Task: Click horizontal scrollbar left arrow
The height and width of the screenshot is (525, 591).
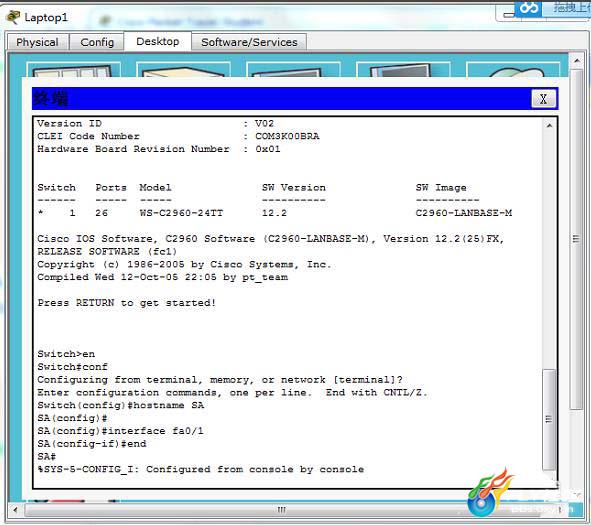Action: [15, 510]
